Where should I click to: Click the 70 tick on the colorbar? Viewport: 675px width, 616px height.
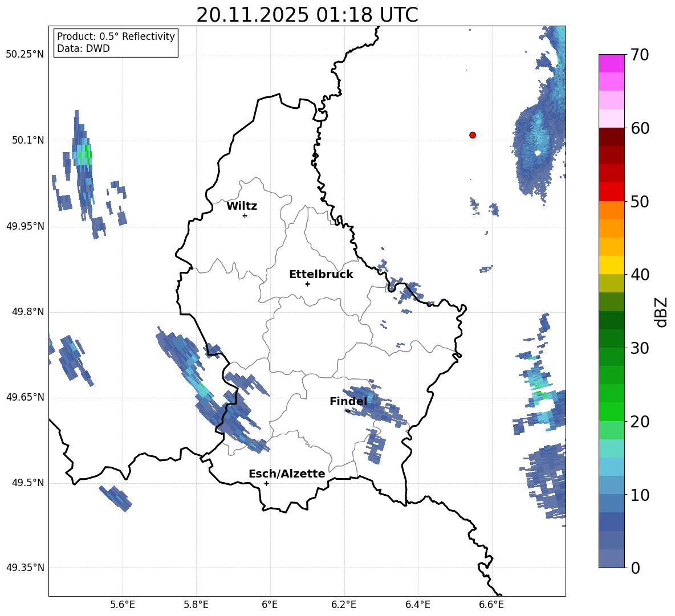click(640, 55)
